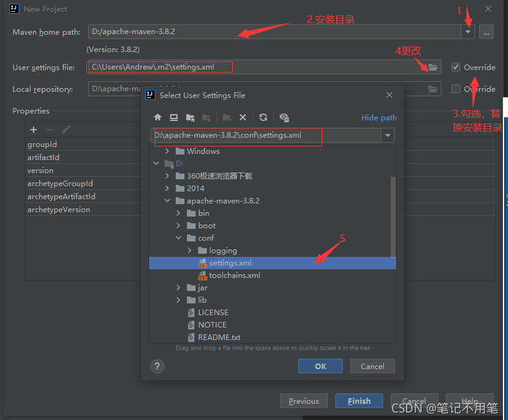The image size is (508, 420).
Task: Select archetypeGroupId property row
Action: coord(84,184)
